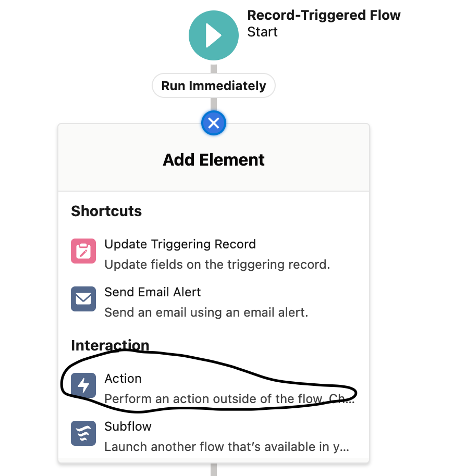The width and height of the screenshot is (466, 476).
Task: Pick the Action element title
Action: click(123, 379)
